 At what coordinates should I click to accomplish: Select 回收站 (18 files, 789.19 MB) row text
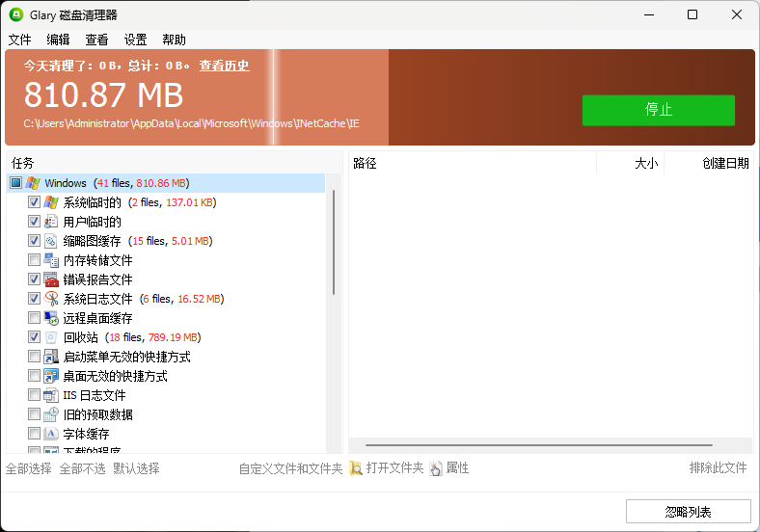pos(132,337)
